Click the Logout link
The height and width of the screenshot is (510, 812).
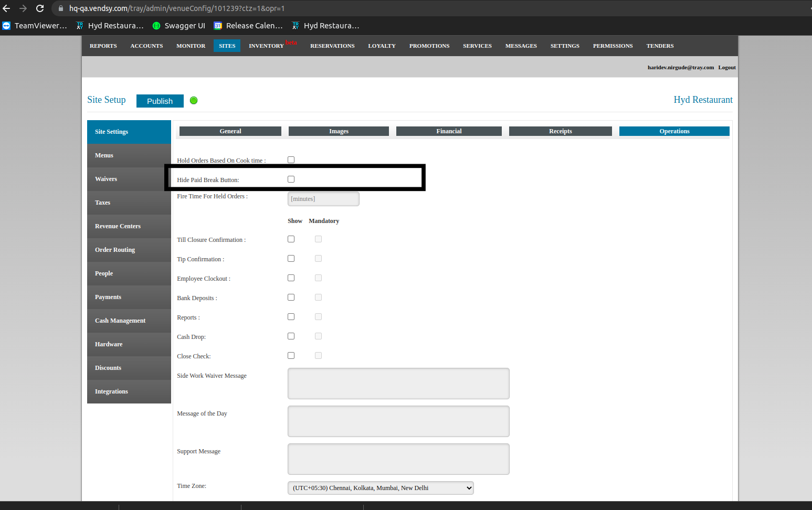(x=727, y=68)
